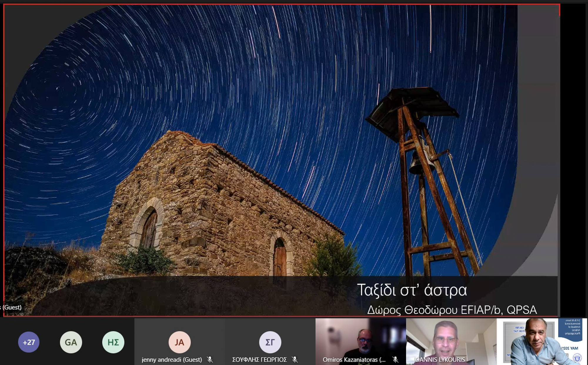Click the ΣΓ avatar circle
The image size is (588, 365).
click(x=270, y=342)
